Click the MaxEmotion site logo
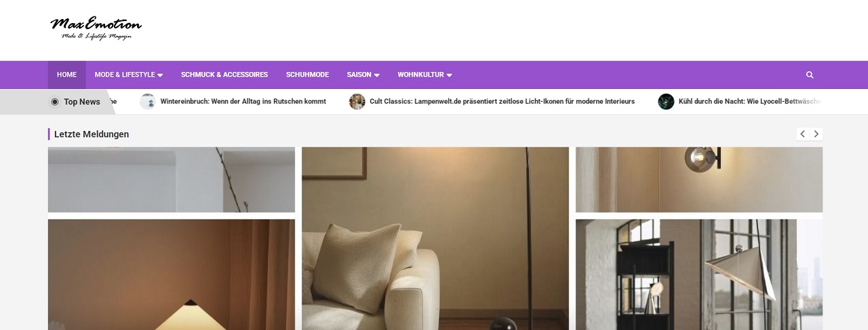 tap(96, 28)
